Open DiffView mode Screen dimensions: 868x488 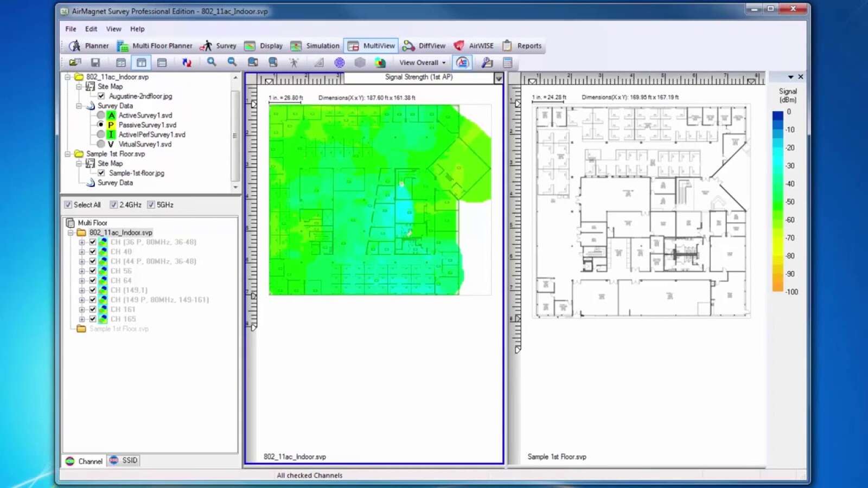[424, 46]
